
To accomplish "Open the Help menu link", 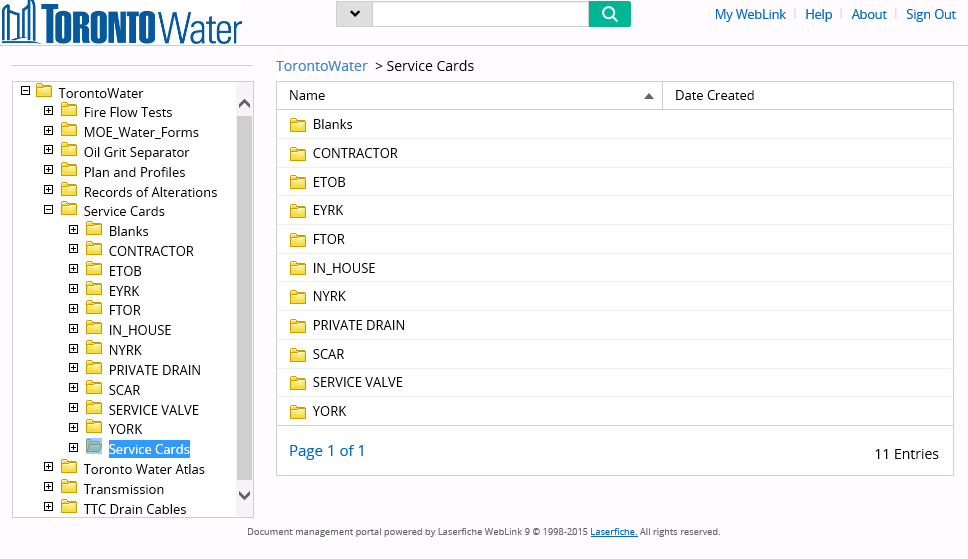I will (819, 14).
